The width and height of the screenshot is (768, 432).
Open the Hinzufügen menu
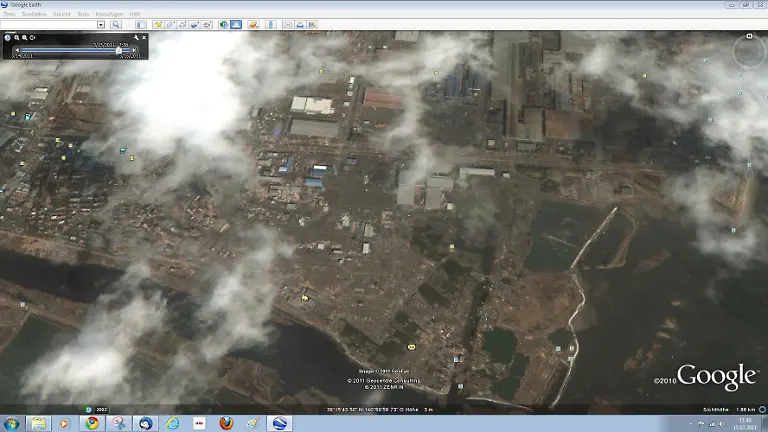108,15
